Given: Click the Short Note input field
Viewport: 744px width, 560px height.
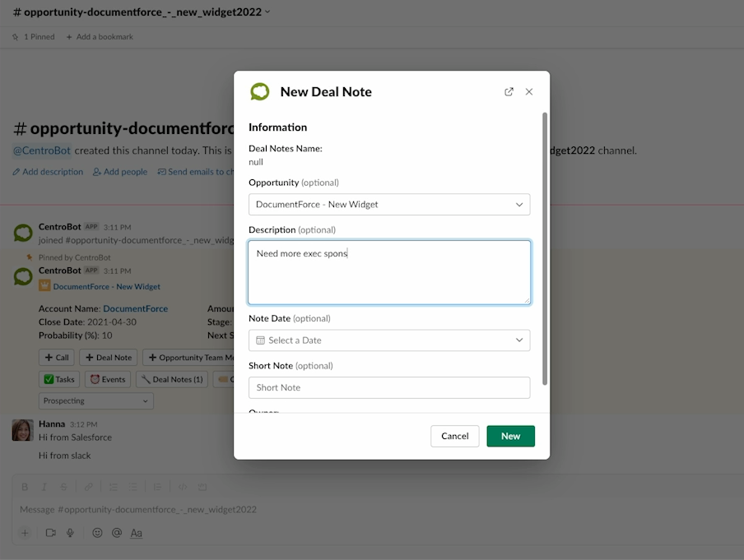Looking at the screenshot, I should [389, 388].
